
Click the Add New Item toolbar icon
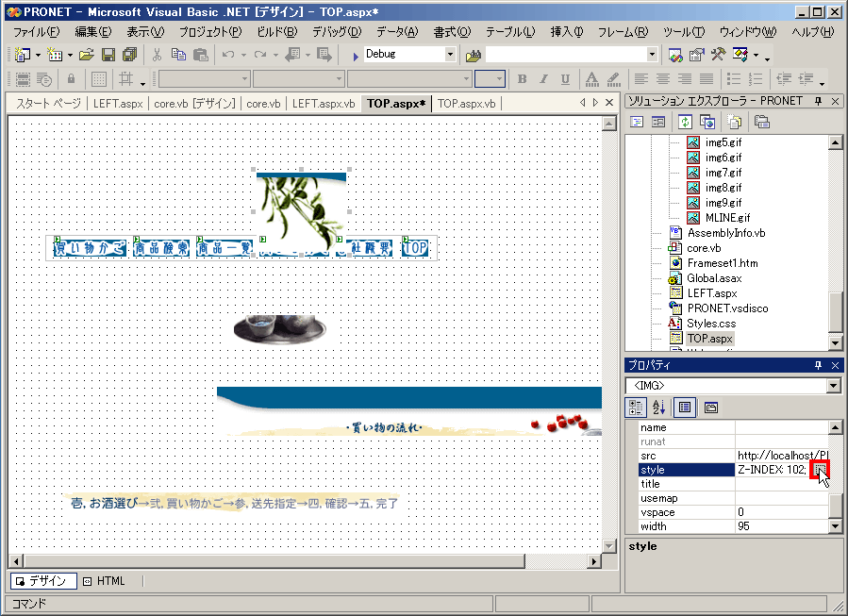[x=55, y=54]
